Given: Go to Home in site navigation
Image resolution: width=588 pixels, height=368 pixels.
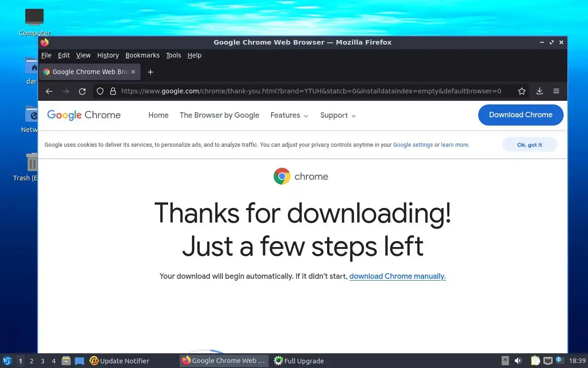Looking at the screenshot, I should click(x=158, y=115).
